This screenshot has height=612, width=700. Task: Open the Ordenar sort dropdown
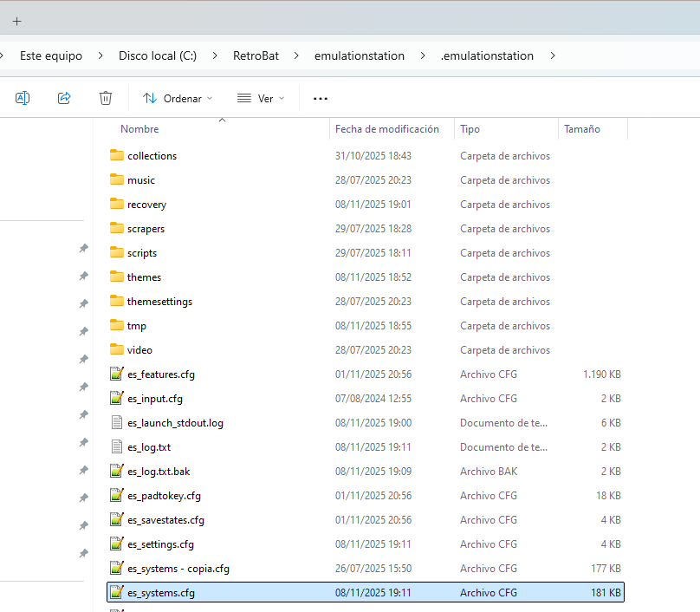click(177, 99)
